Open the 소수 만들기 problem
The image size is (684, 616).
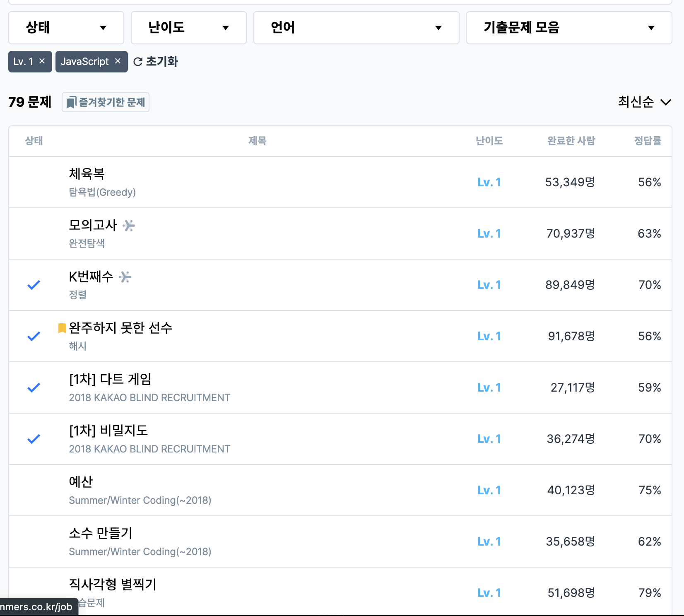click(x=101, y=533)
